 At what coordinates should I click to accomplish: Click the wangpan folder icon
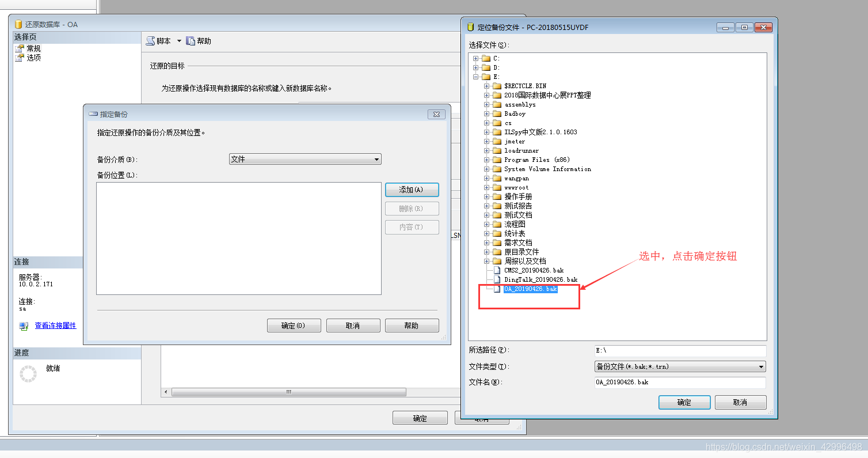497,178
